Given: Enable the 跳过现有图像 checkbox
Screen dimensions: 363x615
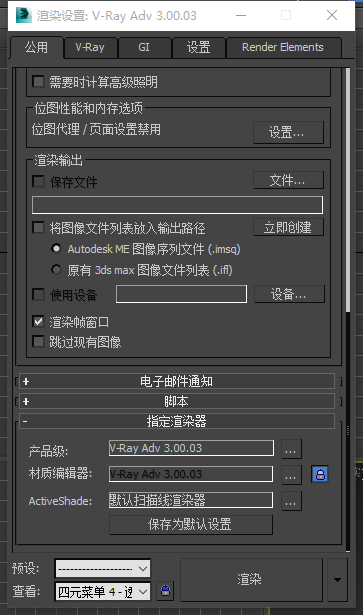Looking at the screenshot, I should tap(38, 341).
